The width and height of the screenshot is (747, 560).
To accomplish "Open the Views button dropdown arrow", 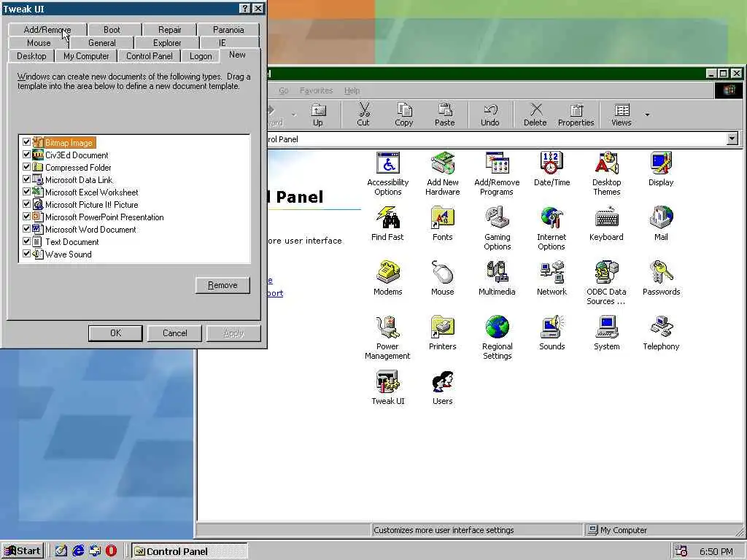I will (x=647, y=114).
